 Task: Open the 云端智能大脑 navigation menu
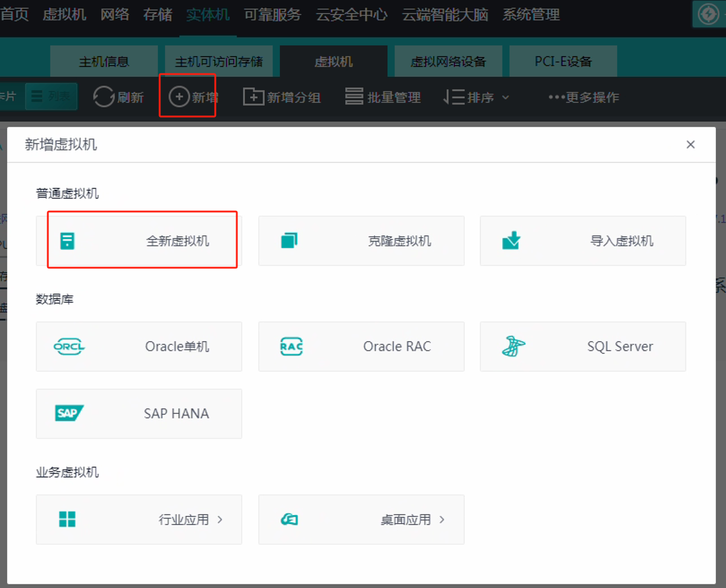(445, 14)
